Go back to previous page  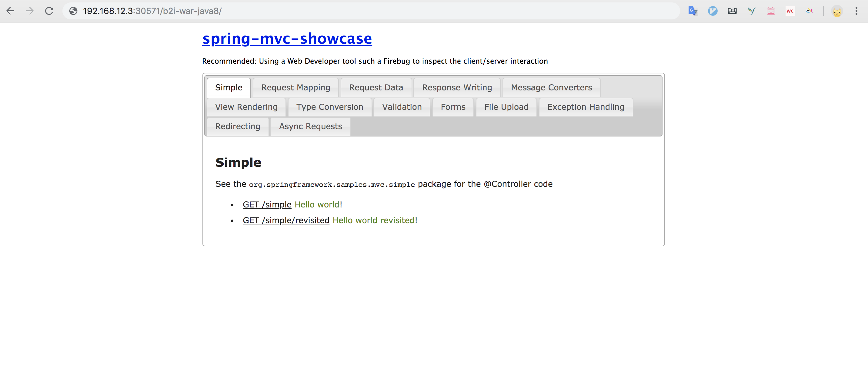coord(10,11)
